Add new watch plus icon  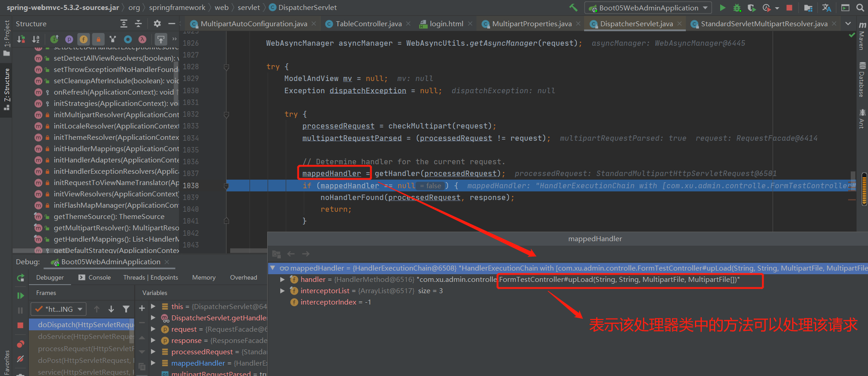pos(142,308)
